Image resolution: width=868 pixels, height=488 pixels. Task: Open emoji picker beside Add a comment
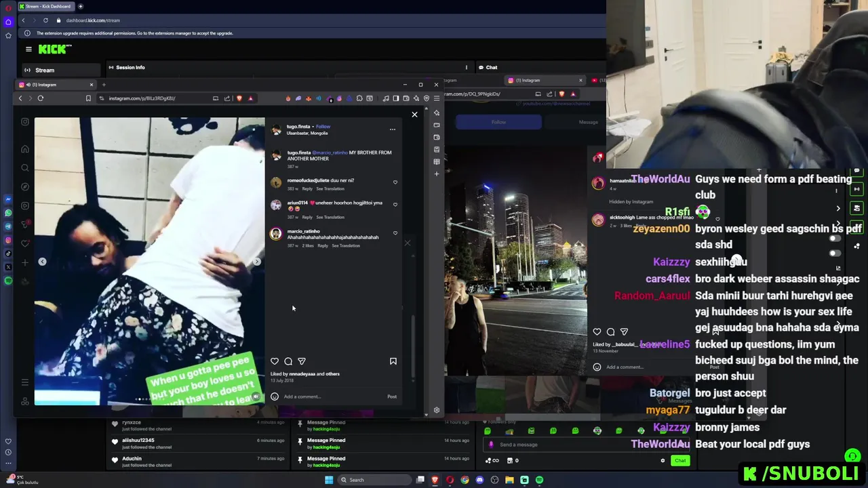[275, 396]
